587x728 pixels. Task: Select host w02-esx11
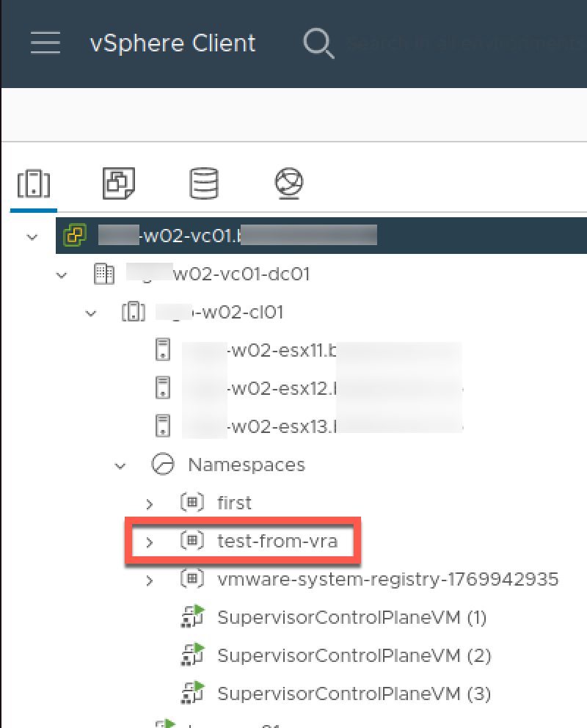322,350
